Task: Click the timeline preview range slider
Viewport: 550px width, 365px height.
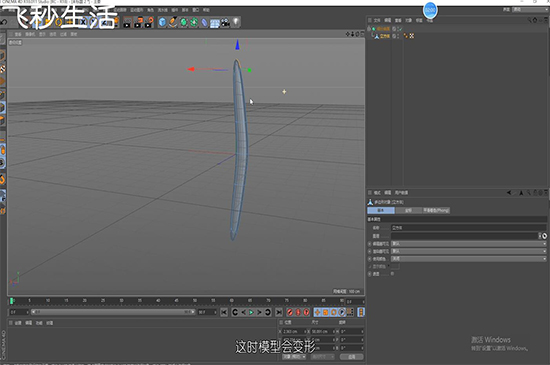Action: pyautogui.click(x=113, y=312)
